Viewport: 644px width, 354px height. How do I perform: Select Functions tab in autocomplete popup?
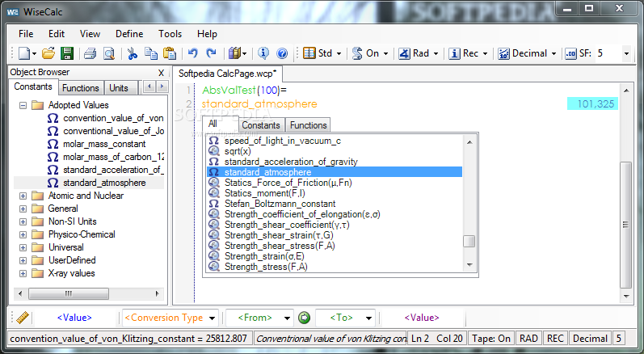click(x=309, y=125)
